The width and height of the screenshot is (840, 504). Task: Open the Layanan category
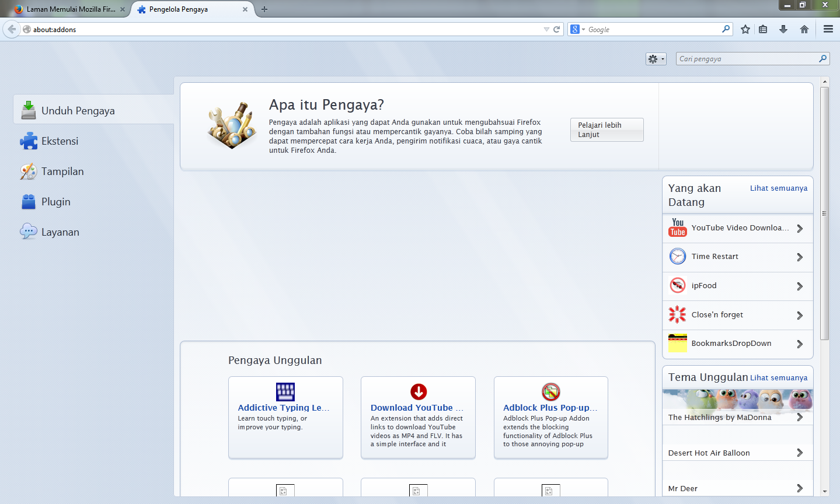click(x=93, y=232)
